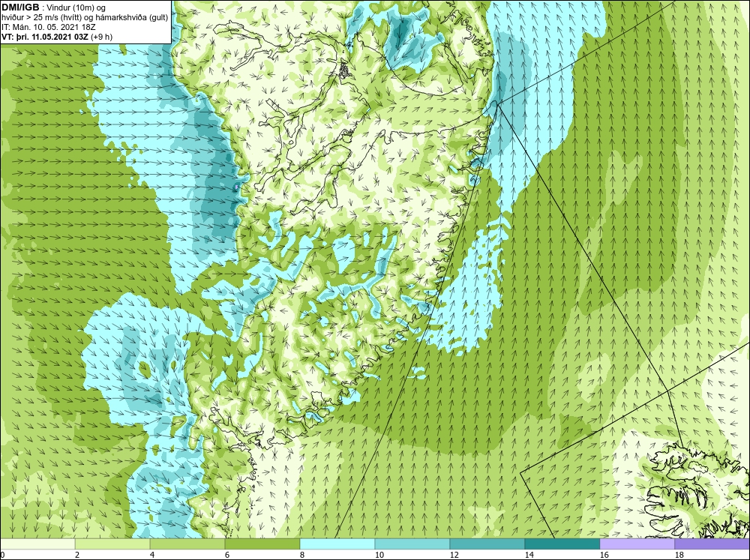Click the scale label '4'
Viewport: 750px width, 560px height.
152,555
